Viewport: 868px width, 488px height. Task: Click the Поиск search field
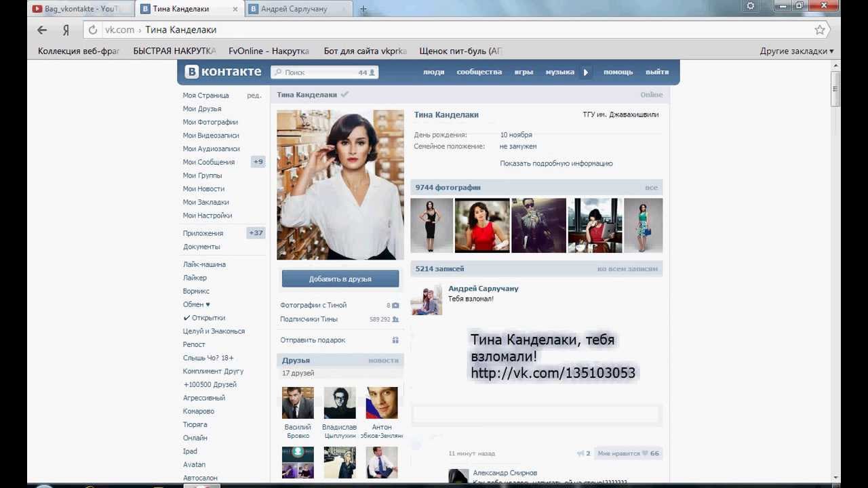[x=324, y=72]
